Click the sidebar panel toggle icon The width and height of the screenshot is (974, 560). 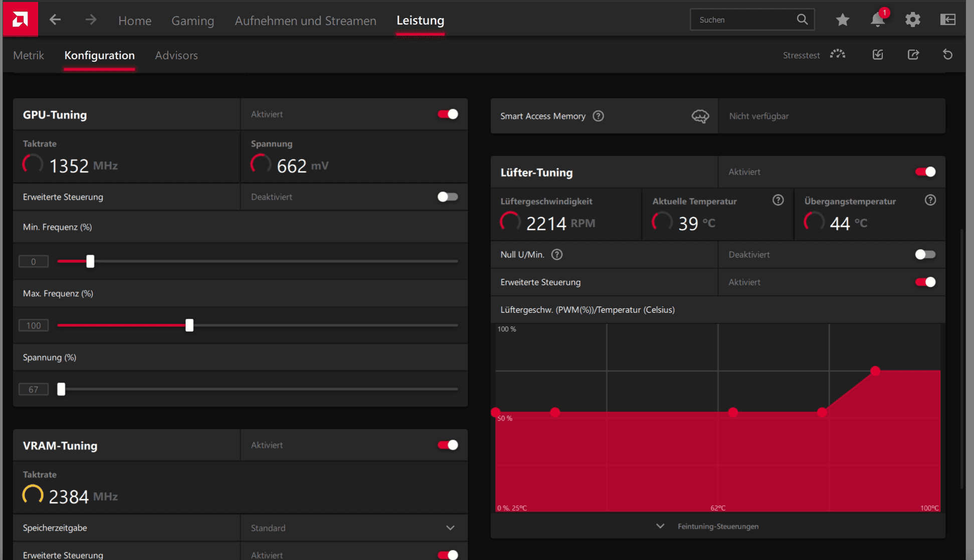947,20
